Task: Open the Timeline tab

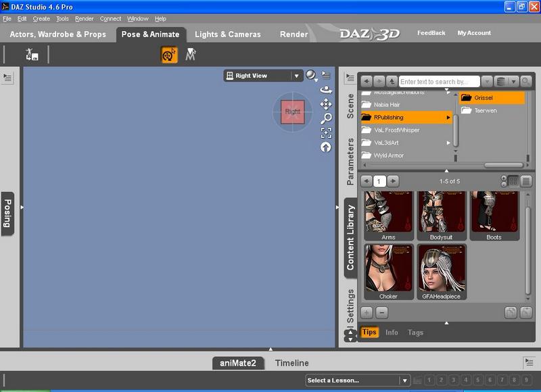Action: click(x=292, y=363)
